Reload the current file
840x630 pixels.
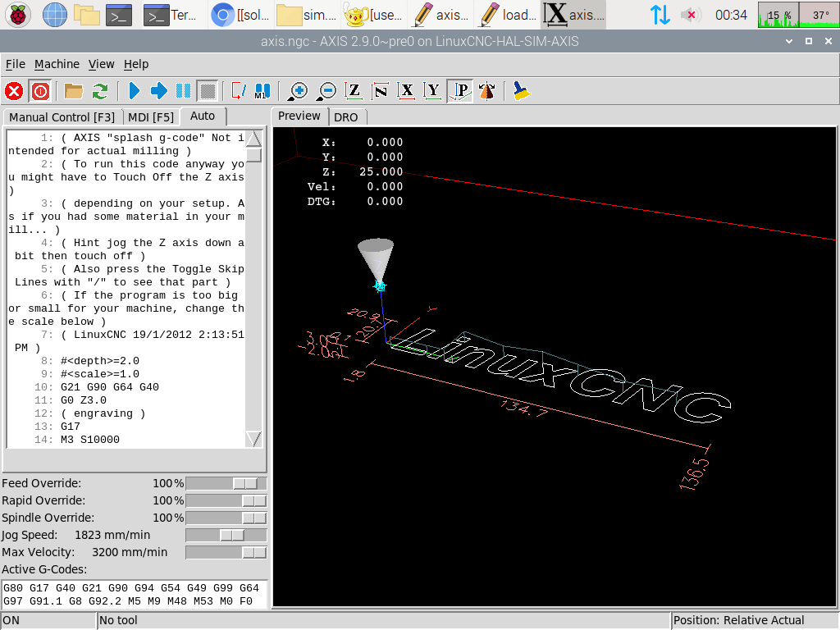tap(99, 91)
